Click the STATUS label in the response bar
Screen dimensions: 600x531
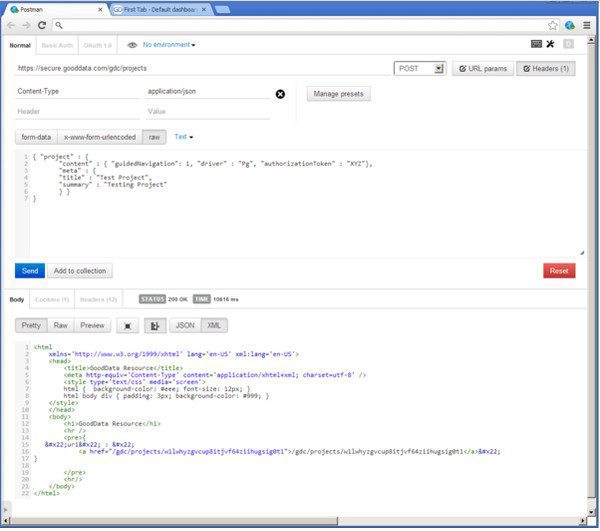(152, 300)
